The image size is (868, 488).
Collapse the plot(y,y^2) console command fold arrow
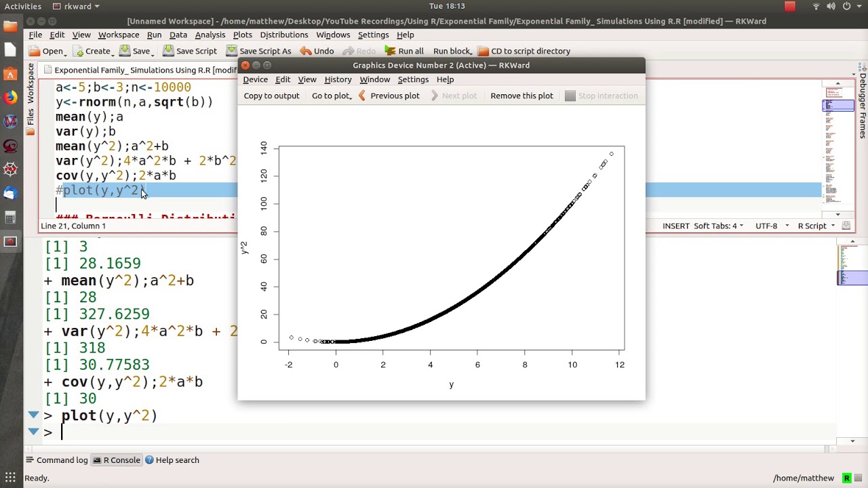tap(33, 415)
